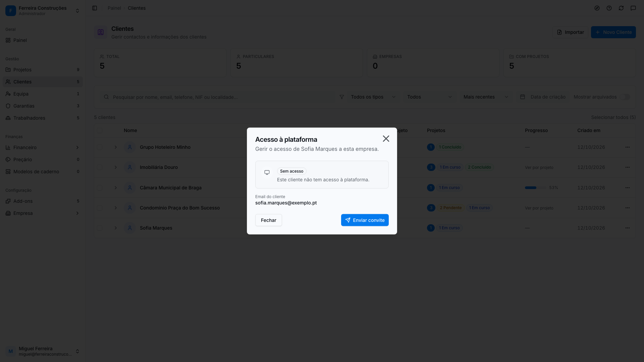Click the Importar button
This screenshot has width=644, height=362.
(570, 32)
